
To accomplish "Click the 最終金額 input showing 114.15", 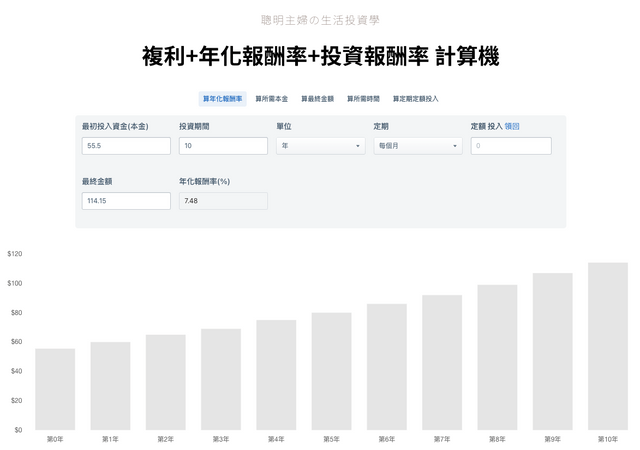I will click(126, 201).
